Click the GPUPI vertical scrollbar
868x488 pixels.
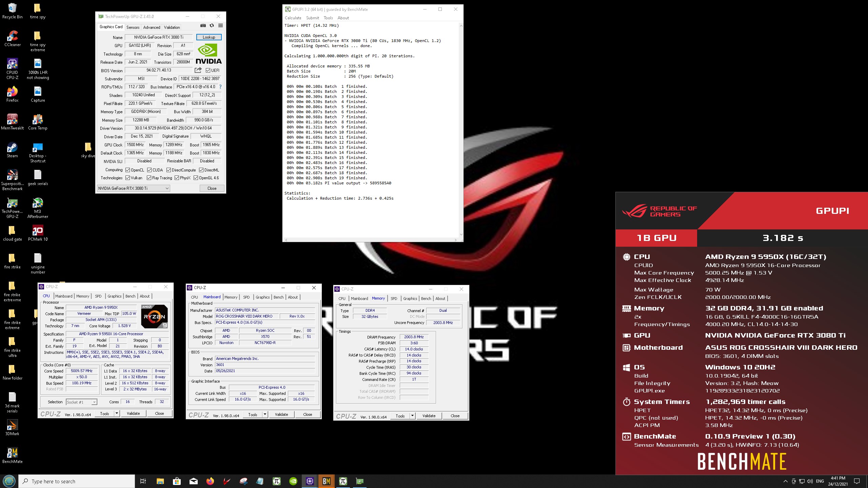tap(461, 130)
